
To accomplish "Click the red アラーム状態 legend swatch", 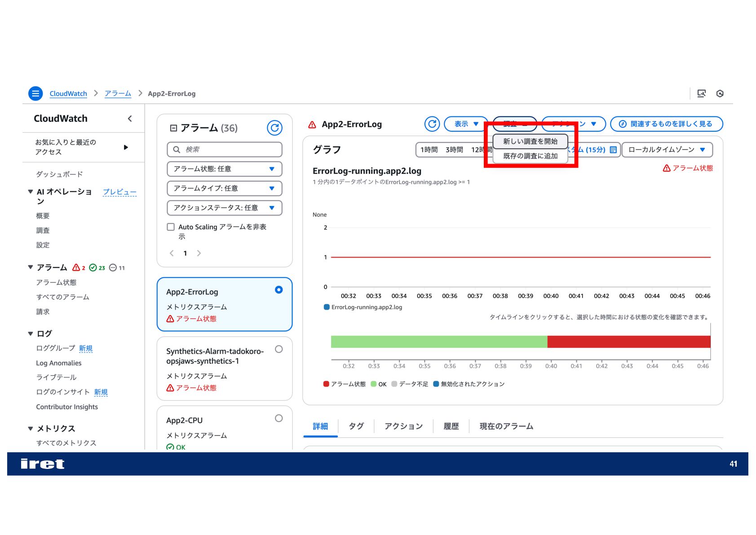I will (x=326, y=384).
